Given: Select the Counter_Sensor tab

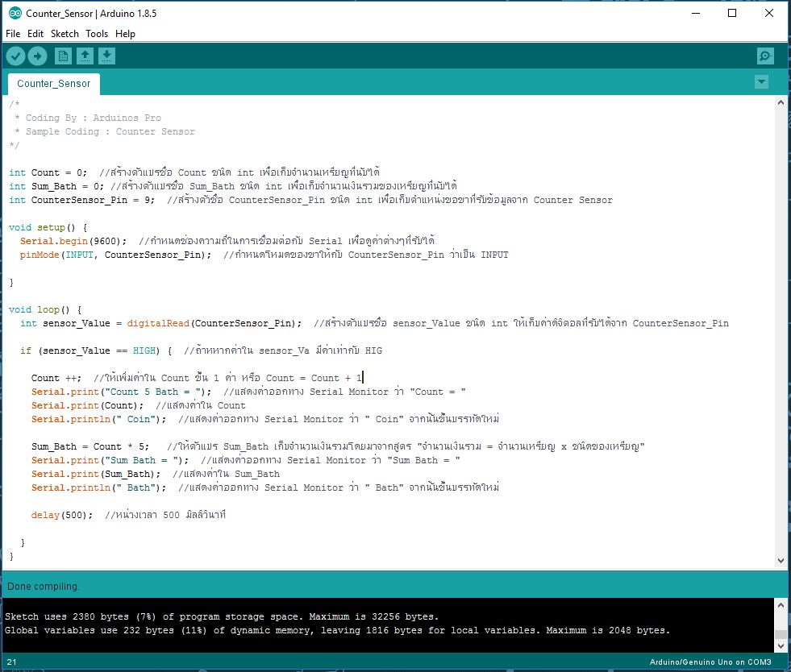Looking at the screenshot, I should click(53, 83).
